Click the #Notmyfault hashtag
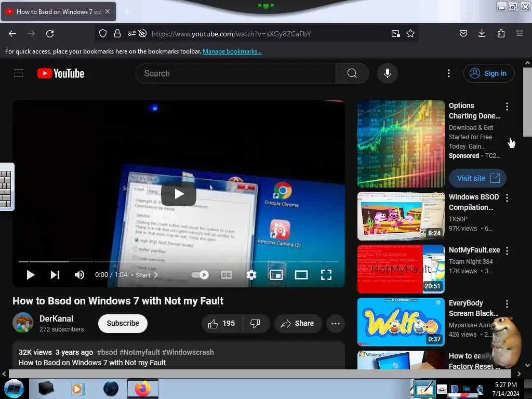 [139, 352]
